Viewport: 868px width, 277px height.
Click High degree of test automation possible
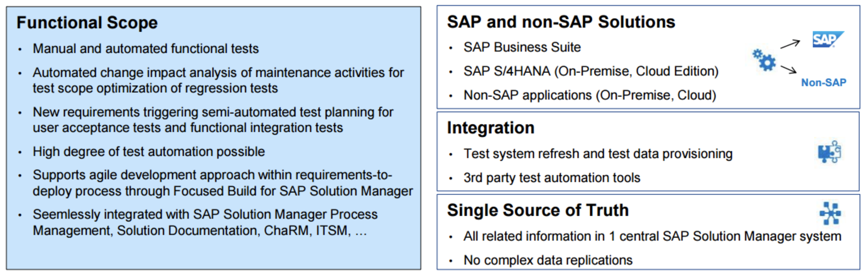tap(149, 152)
